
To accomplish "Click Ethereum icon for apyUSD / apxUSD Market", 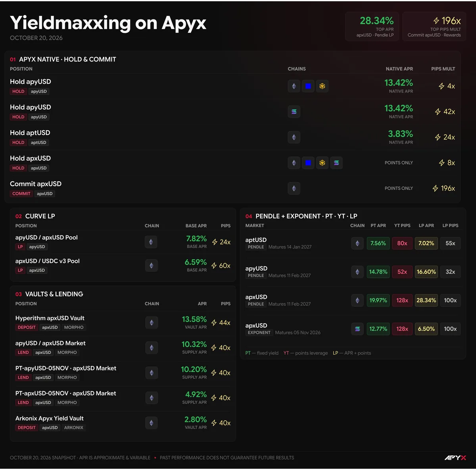I will pyautogui.click(x=152, y=348).
